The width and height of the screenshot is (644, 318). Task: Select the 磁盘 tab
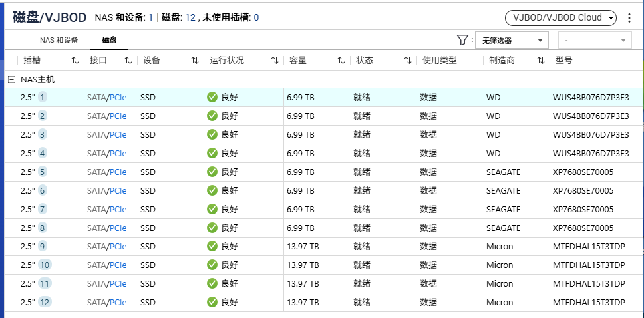coord(109,40)
